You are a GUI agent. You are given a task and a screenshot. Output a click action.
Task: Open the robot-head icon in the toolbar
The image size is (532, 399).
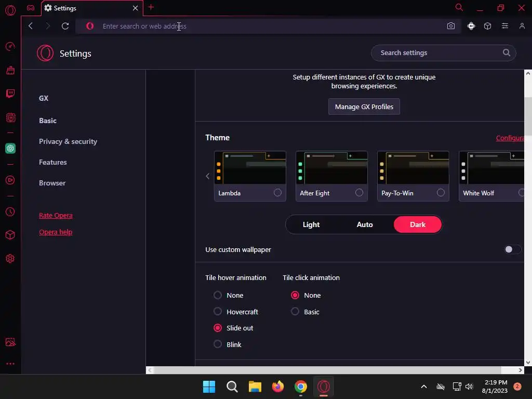tap(471, 26)
